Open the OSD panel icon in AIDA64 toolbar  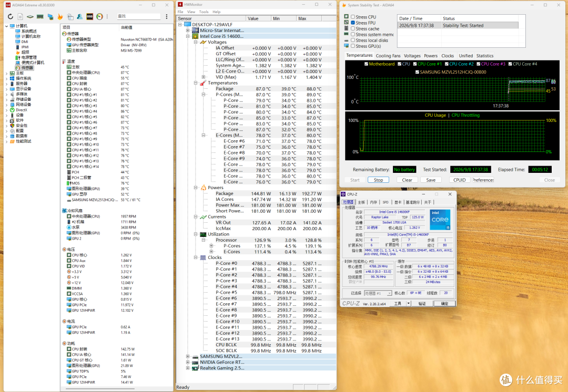pyautogui.click(x=89, y=17)
